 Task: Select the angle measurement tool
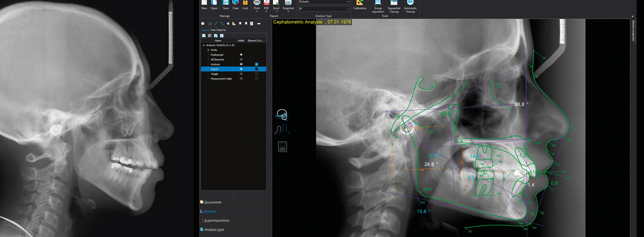tap(228, 24)
